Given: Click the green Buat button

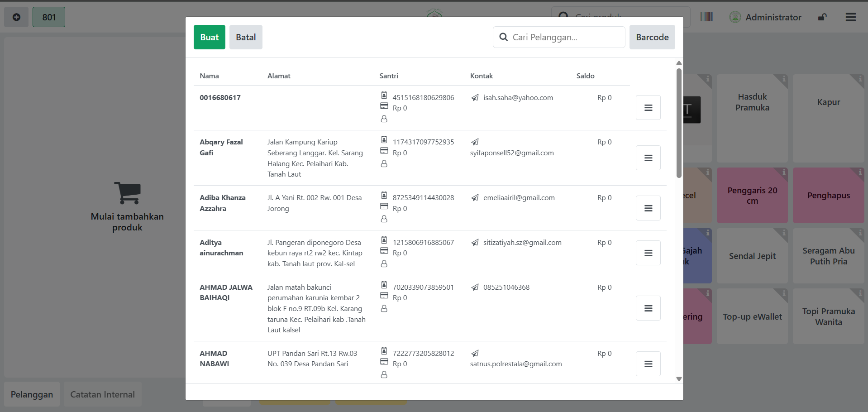Looking at the screenshot, I should (209, 37).
